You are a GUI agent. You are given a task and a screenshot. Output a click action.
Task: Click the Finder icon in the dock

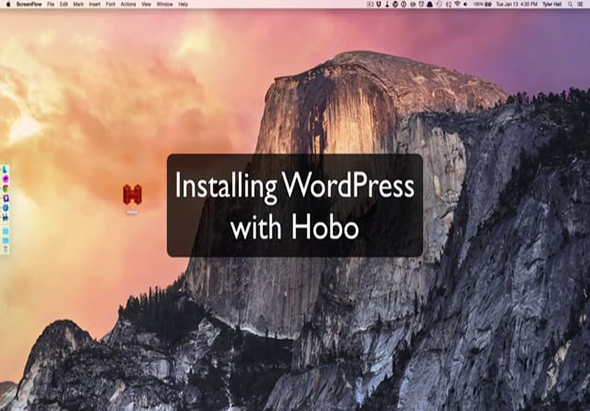pyautogui.click(x=5, y=170)
